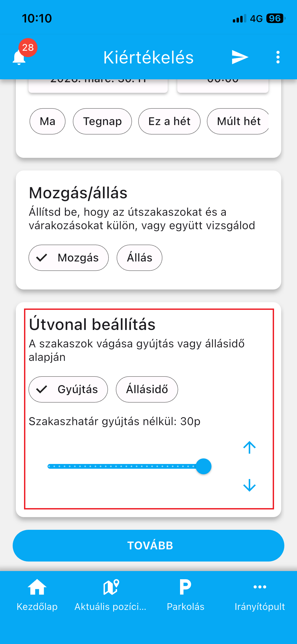Screen dimensions: 297x644
Task: Decrease section limit with down arrow
Action: coord(249,485)
